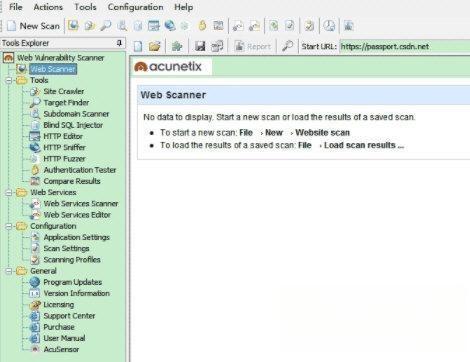Open the Help menu
470x362 pixels.
pyautogui.click(x=183, y=7)
